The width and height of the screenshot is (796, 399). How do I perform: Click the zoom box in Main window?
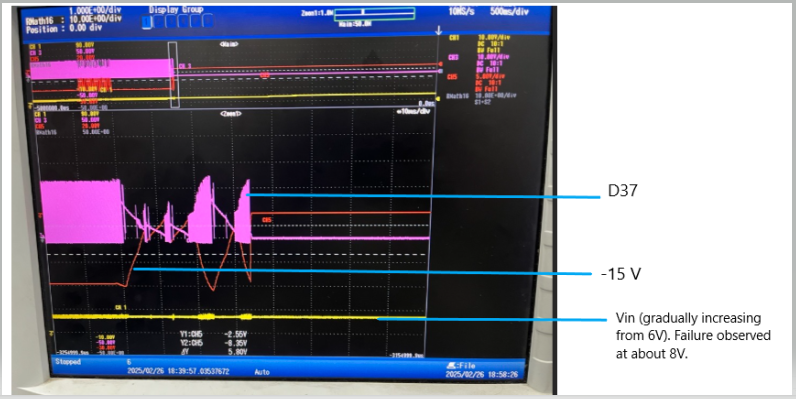(x=173, y=75)
